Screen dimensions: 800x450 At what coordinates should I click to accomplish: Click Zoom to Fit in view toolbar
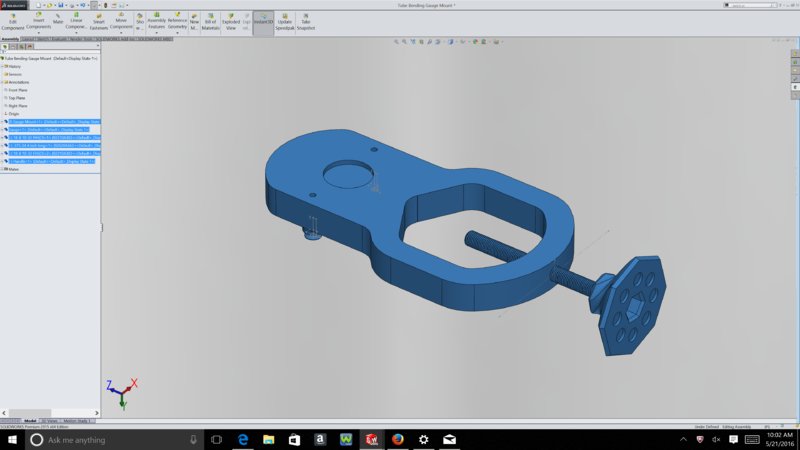tap(396, 42)
